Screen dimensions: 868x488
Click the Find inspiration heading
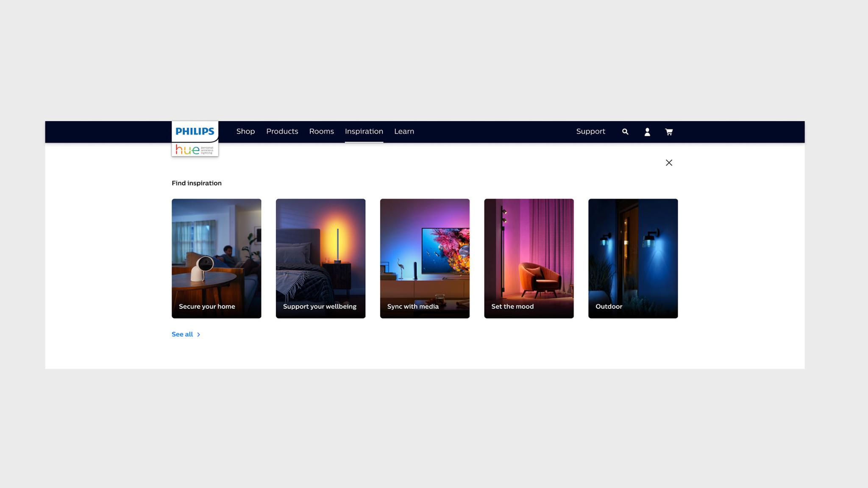[x=197, y=183]
